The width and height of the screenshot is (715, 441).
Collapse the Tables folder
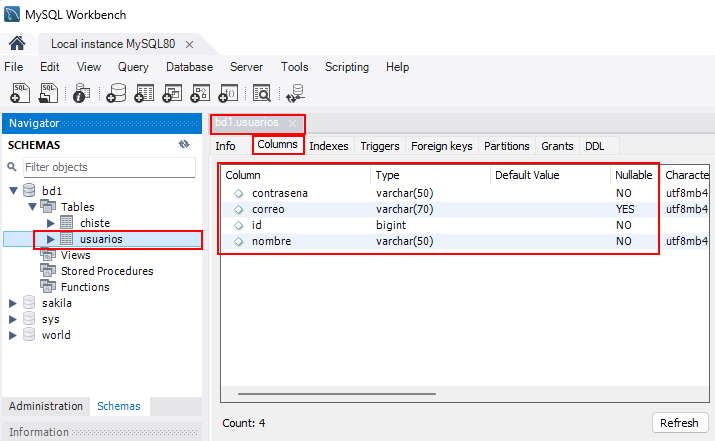[x=32, y=207]
